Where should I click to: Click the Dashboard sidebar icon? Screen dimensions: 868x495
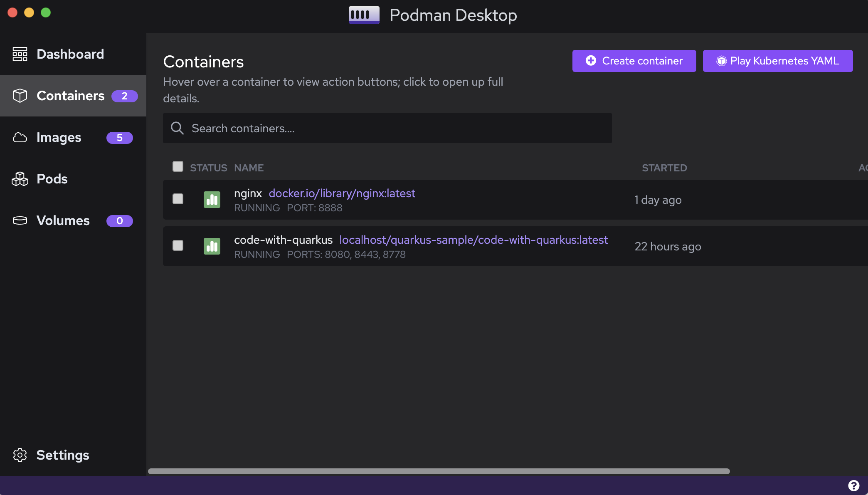click(20, 54)
